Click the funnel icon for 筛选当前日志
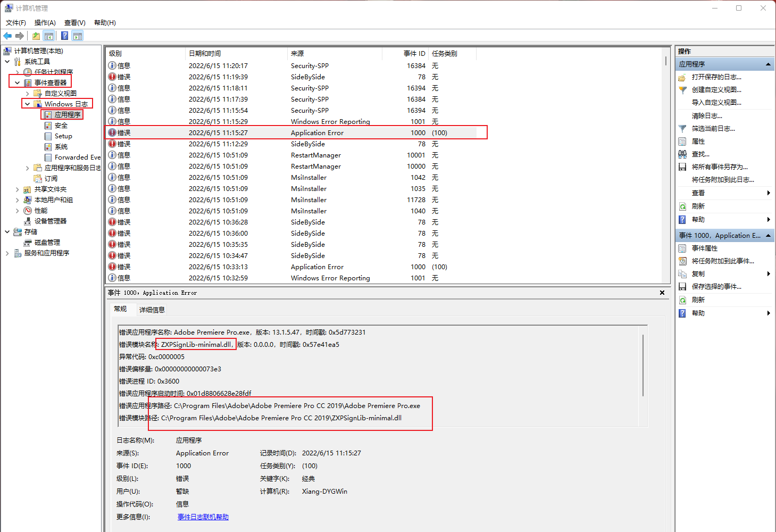The image size is (776, 532). [x=682, y=129]
